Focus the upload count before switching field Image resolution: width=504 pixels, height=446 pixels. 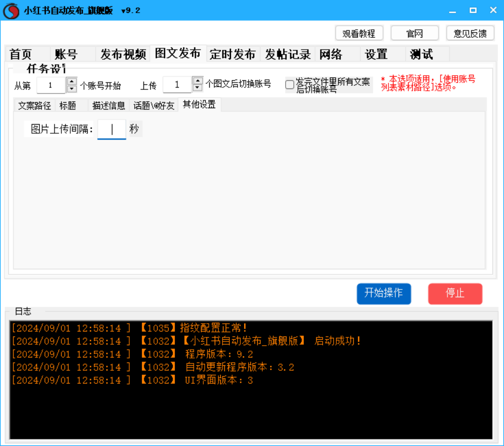point(177,85)
